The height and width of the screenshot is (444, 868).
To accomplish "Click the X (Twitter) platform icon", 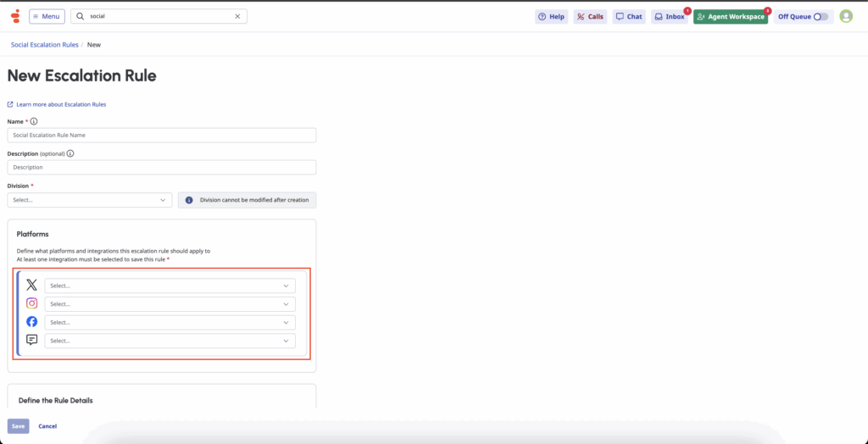I will click(x=31, y=286).
